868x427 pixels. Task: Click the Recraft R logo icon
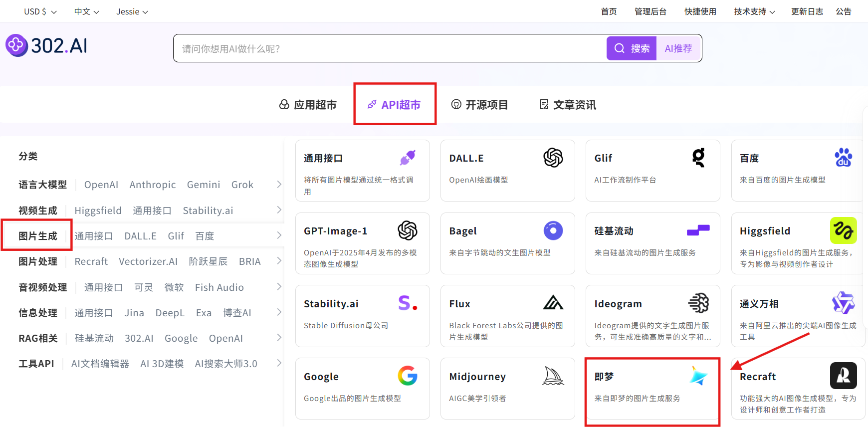tap(844, 376)
